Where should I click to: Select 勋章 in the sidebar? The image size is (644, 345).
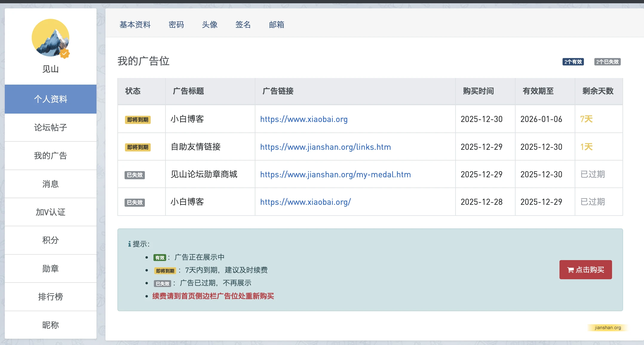50,268
